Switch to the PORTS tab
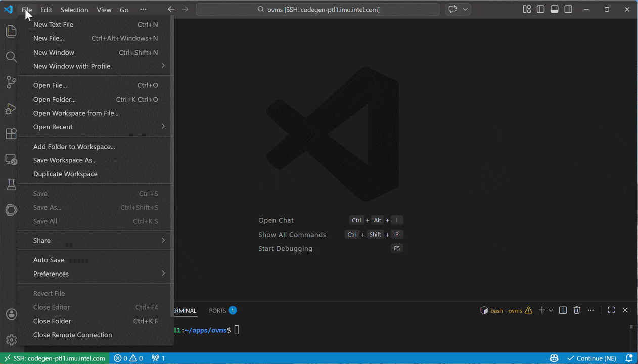 [x=217, y=310]
